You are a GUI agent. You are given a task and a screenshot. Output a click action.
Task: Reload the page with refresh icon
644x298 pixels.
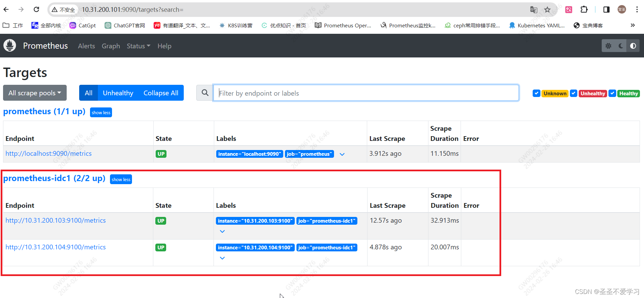pyautogui.click(x=37, y=9)
